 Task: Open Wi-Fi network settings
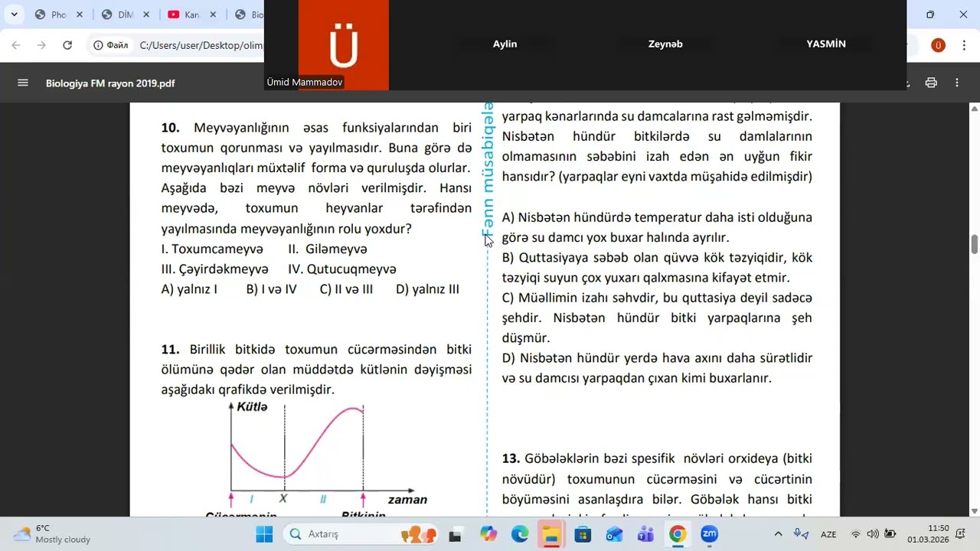point(856,534)
